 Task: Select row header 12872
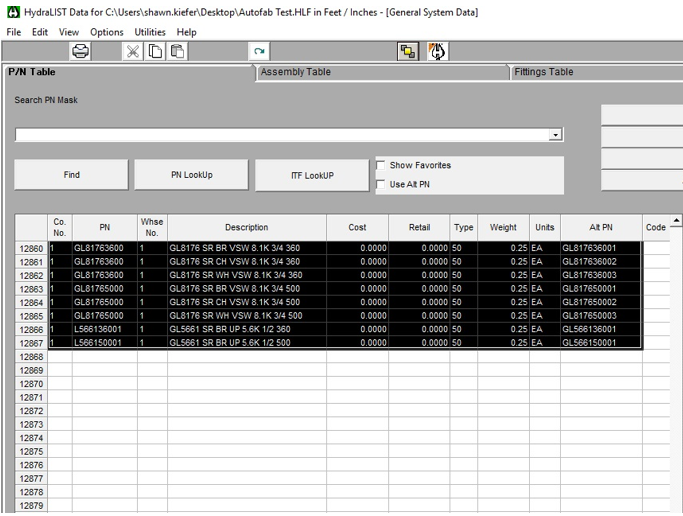[x=31, y=411]
